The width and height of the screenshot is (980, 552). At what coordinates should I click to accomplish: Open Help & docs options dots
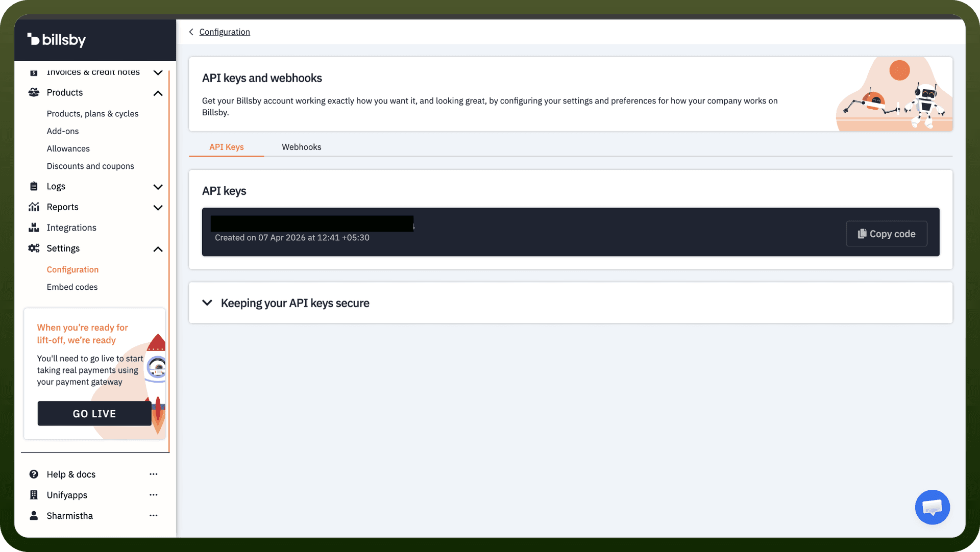click(154, 474)
